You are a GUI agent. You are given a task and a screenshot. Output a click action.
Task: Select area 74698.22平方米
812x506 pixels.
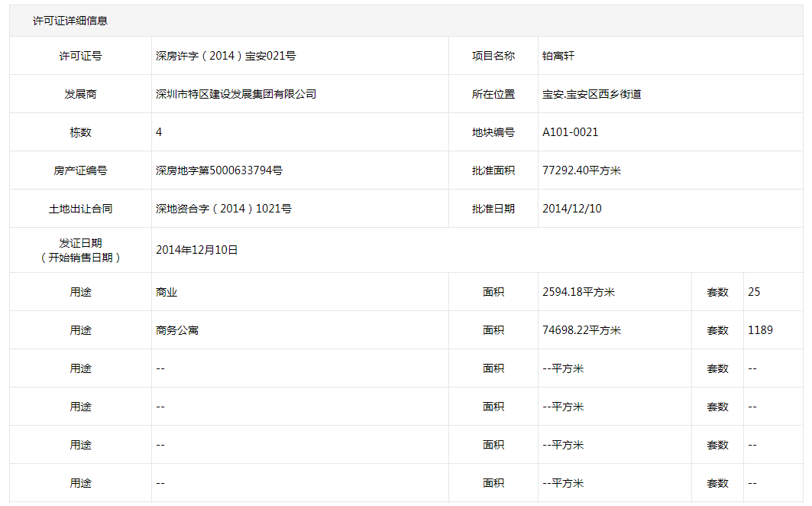click(581, 331)
